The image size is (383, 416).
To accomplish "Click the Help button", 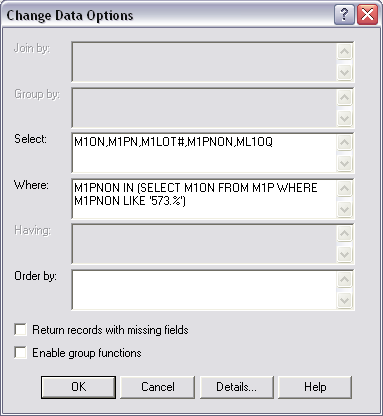I will pos(315,387).
